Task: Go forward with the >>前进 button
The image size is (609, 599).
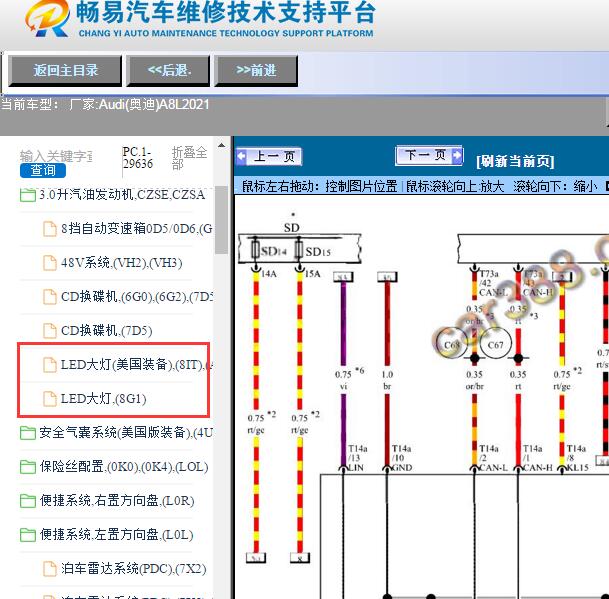Action: tap(256, 71)
